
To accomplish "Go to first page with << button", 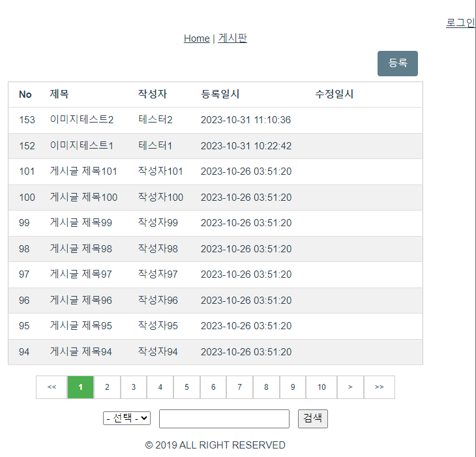I will 52,387.
